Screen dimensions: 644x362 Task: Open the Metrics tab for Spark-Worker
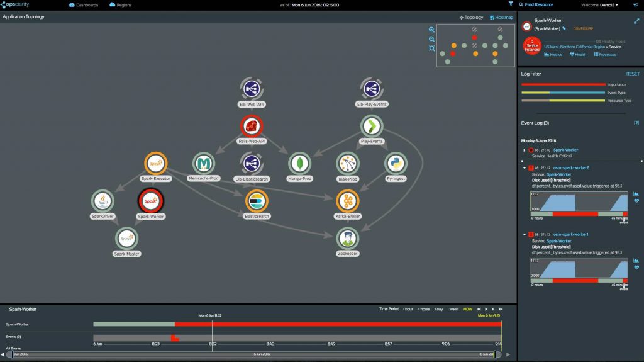coord(553,54)
